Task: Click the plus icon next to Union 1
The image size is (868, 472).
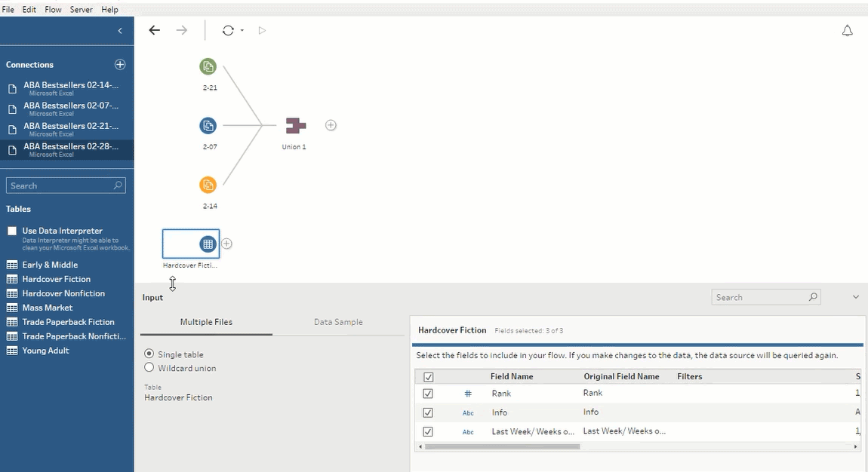Action: pyautogui.click(x=331, y=125)
